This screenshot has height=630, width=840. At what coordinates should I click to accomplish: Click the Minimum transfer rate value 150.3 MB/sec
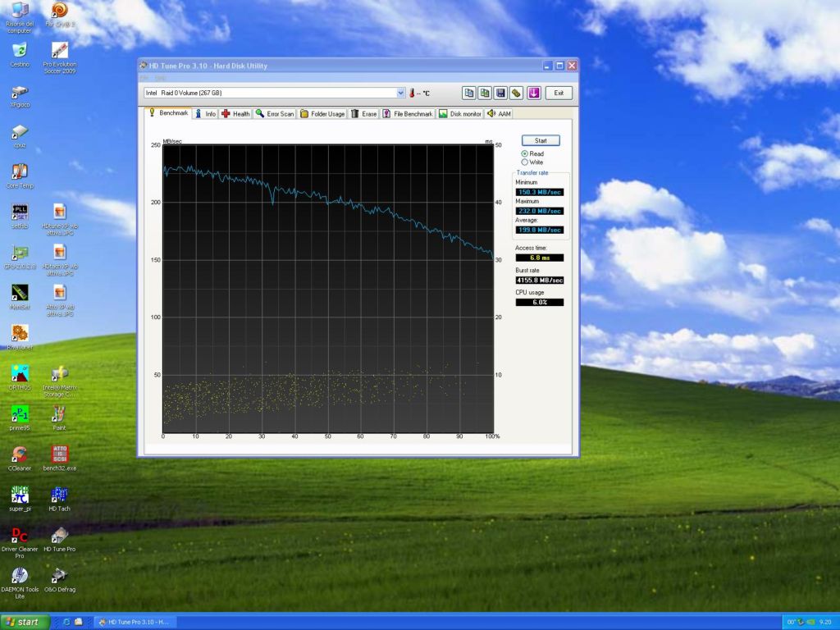(x=540, y=192)
